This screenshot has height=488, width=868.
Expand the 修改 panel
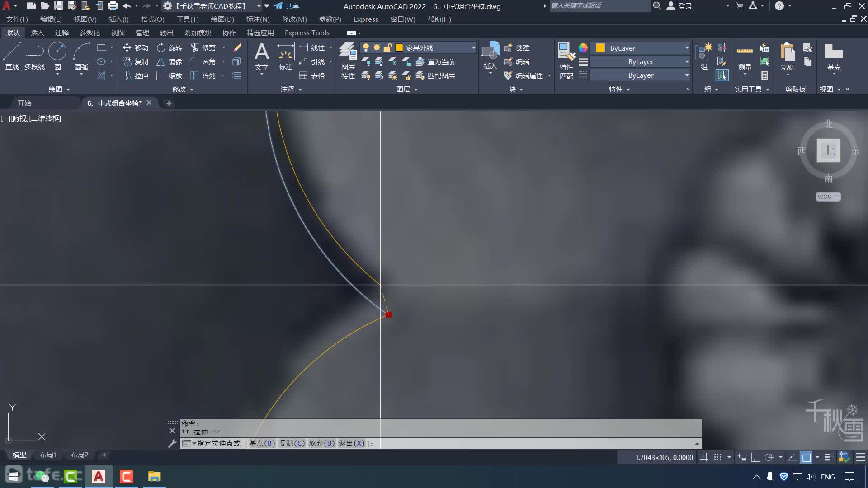(183, 89)
